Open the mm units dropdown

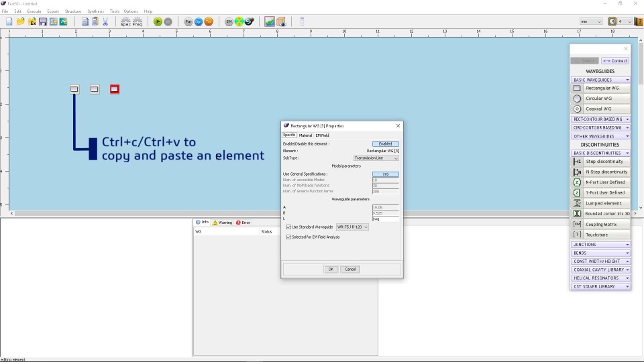pos(591,21)
